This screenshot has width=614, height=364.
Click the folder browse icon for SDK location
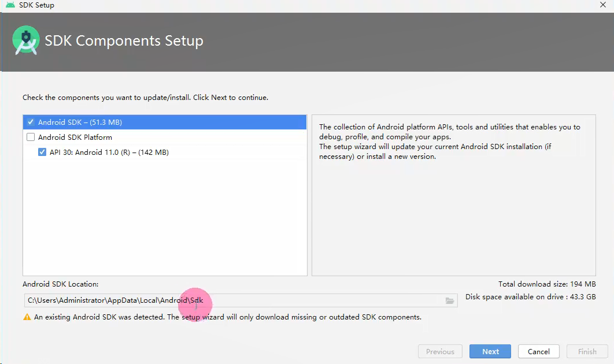pos(450,300)
